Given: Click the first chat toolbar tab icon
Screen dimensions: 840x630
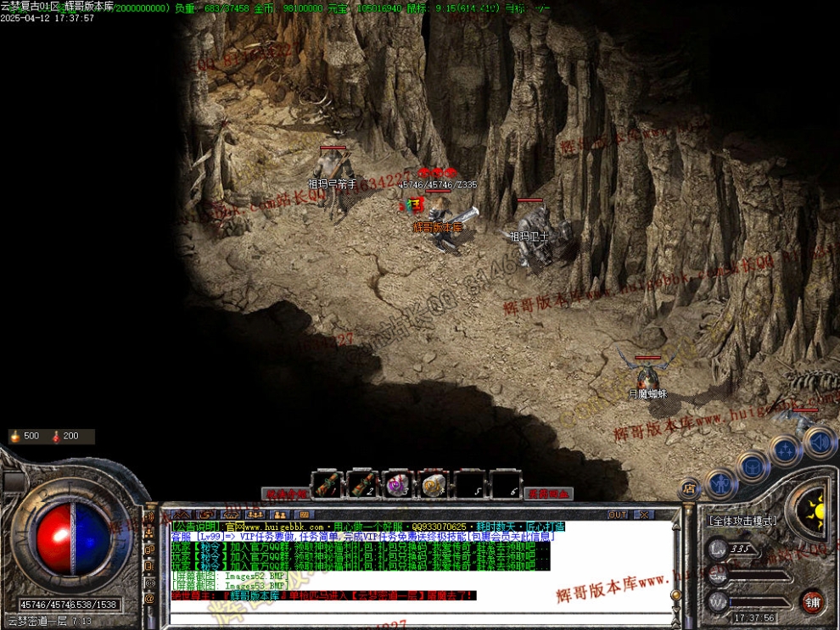Looking at the screenshot, I should tap(181, 515).
